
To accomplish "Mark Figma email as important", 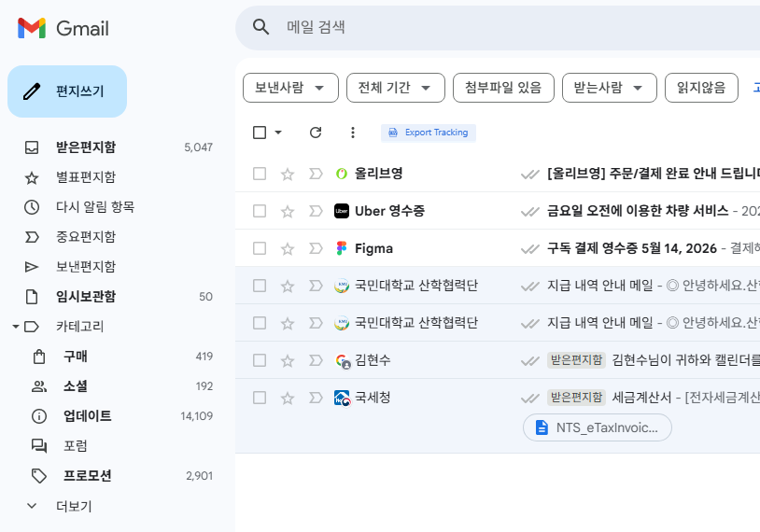I will (316, 248).
